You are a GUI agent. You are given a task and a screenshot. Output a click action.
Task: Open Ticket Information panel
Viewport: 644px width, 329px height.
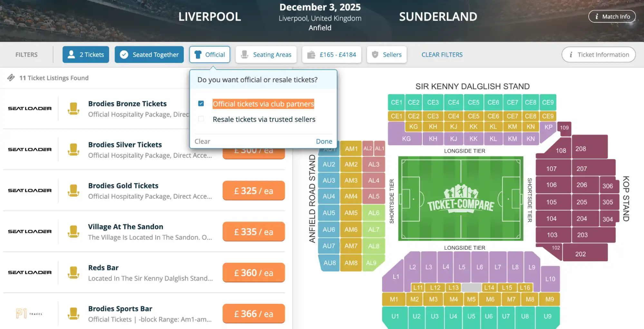point(598,54)
